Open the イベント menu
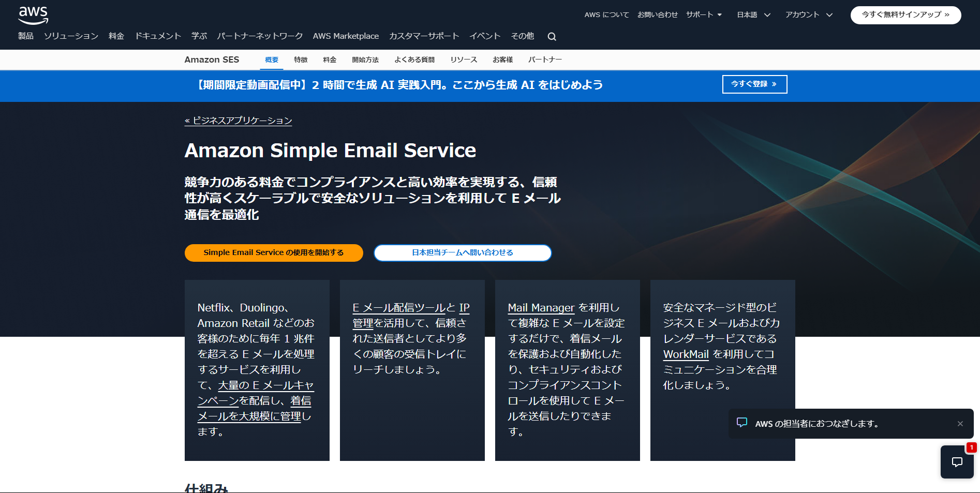 coord(485,36)
